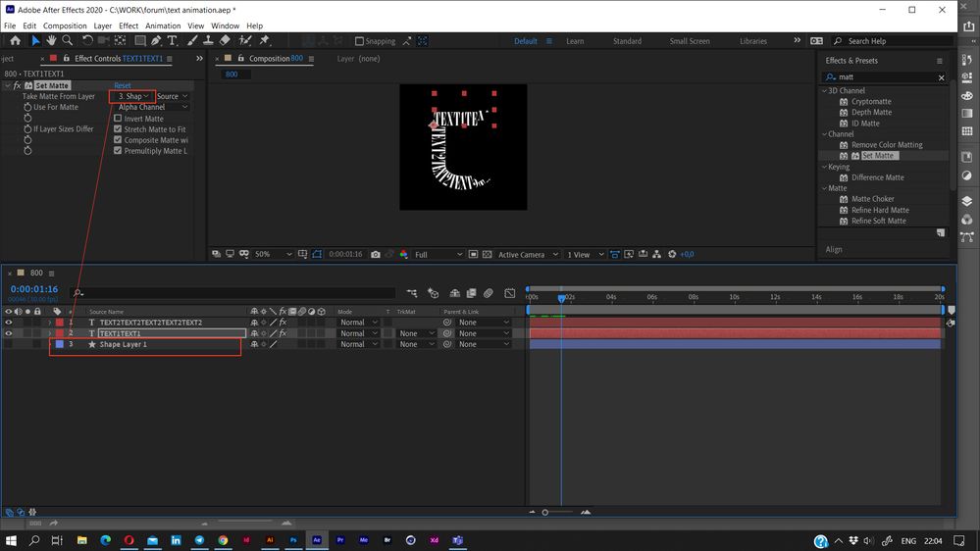This screenshot has width=980, height=551.
Task: Switch to the Small Screen workspace
Action: (690, 41)
